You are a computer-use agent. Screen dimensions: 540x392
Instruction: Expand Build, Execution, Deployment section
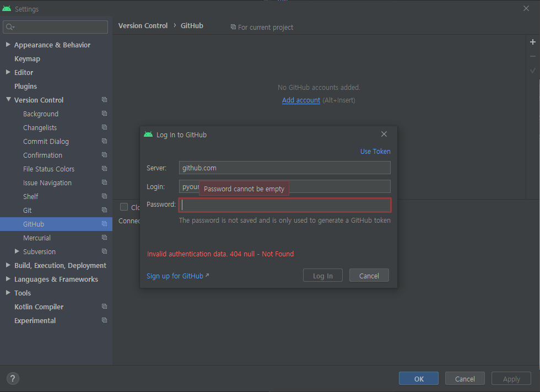8,265
